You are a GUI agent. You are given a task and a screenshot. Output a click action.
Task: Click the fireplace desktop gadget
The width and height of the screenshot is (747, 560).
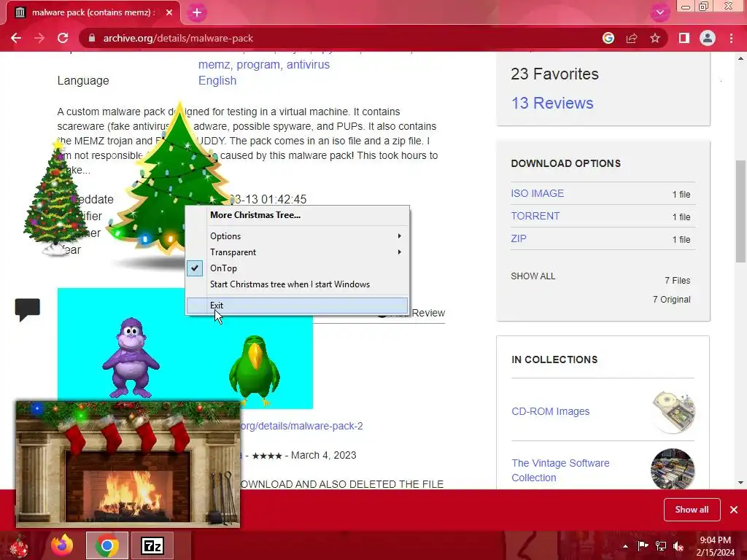(x=128, y=464)
